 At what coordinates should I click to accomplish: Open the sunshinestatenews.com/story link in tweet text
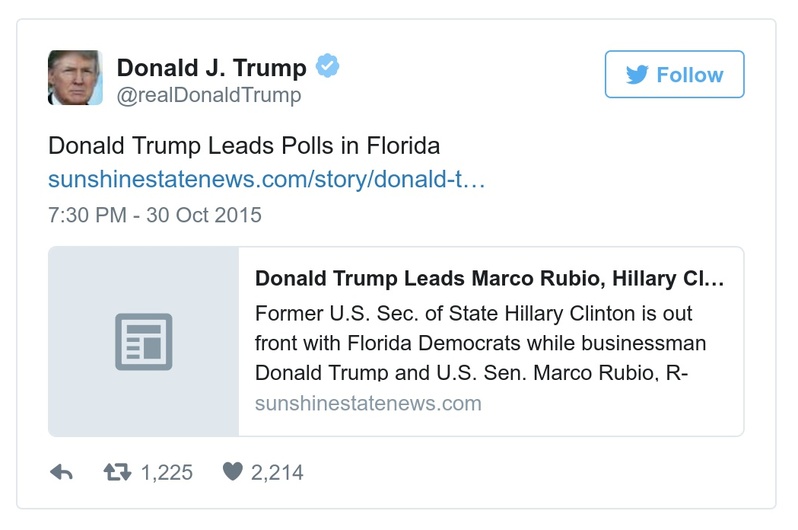pyautogui.click(x=267, y=179)
